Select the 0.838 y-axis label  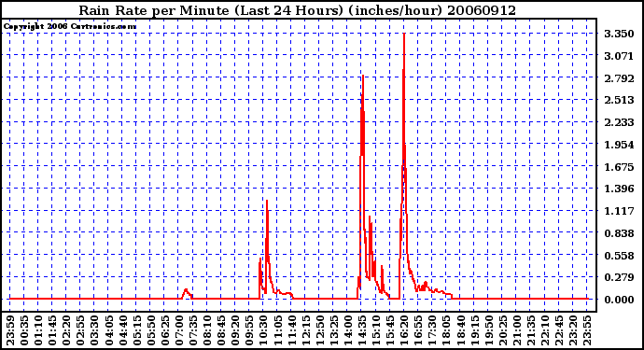[619, 233]
